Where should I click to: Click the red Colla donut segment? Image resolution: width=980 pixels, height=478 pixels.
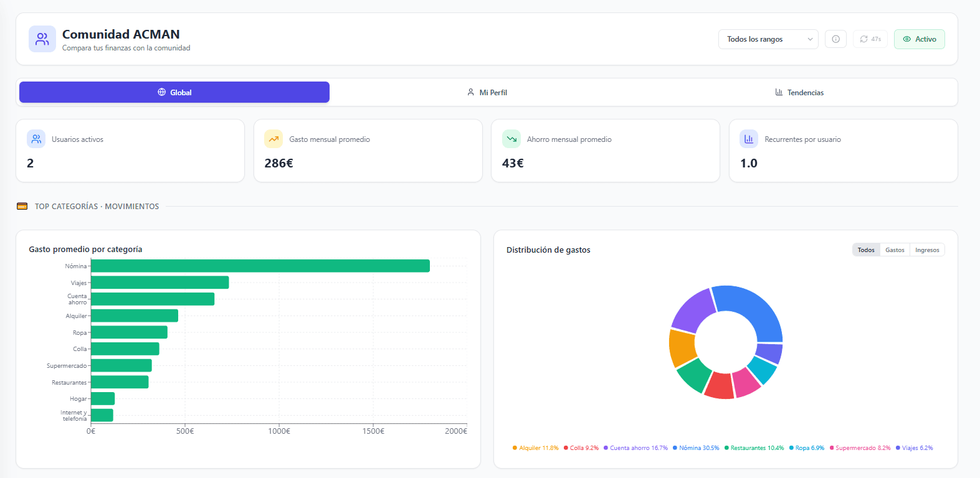(720, 387)
